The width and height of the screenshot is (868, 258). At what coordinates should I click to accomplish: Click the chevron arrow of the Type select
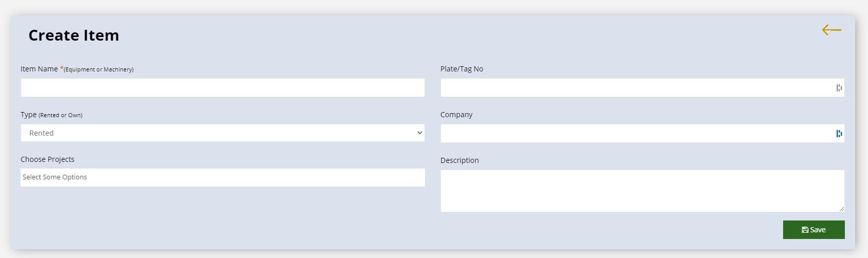pos(420,133)
